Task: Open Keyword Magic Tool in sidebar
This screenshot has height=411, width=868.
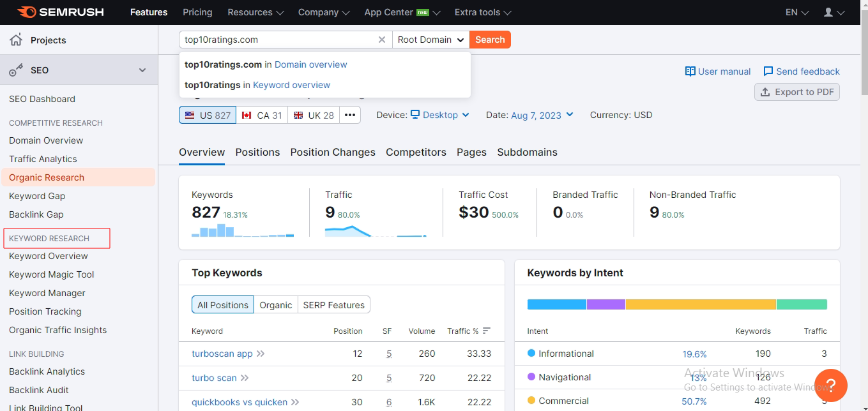Action: (x=52, y=274)
